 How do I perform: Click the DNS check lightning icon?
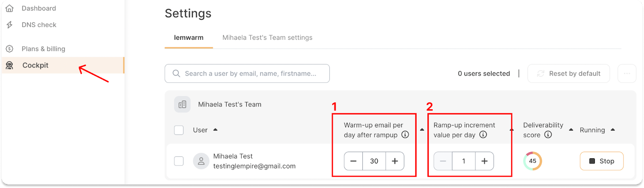10,25
